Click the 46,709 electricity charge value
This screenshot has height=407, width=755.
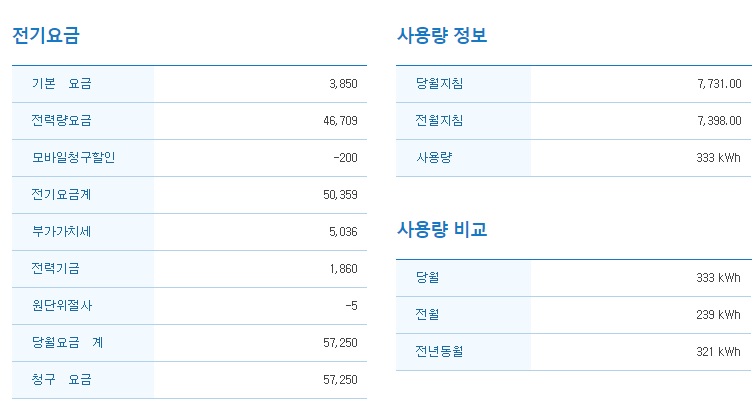(340, 121)
